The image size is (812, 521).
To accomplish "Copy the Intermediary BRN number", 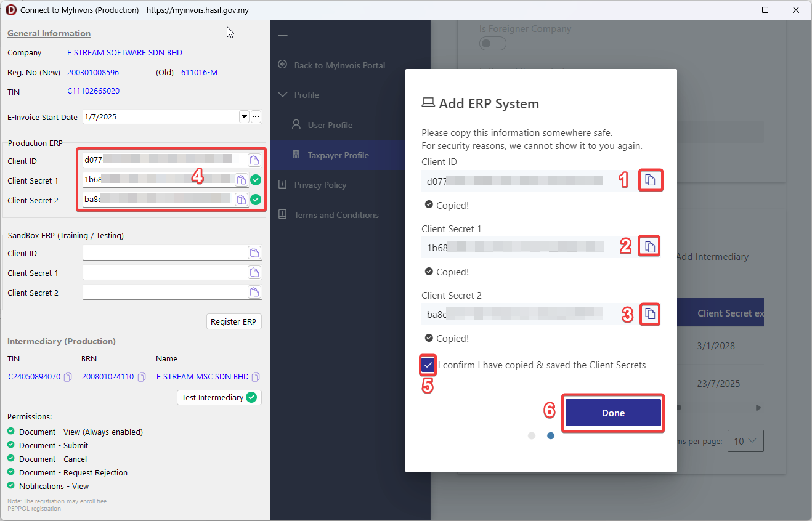I will click(142, 377).
